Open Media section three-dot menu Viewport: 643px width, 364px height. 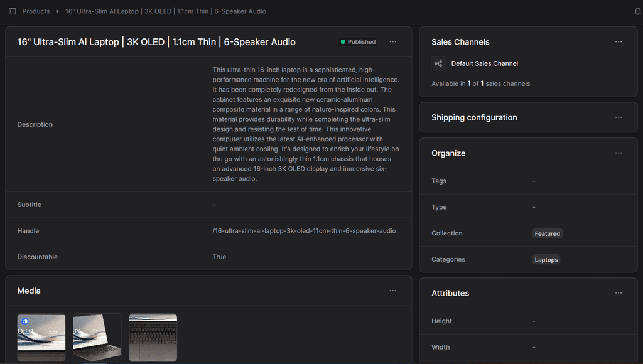pyautogui.click(x=393, y=291)
